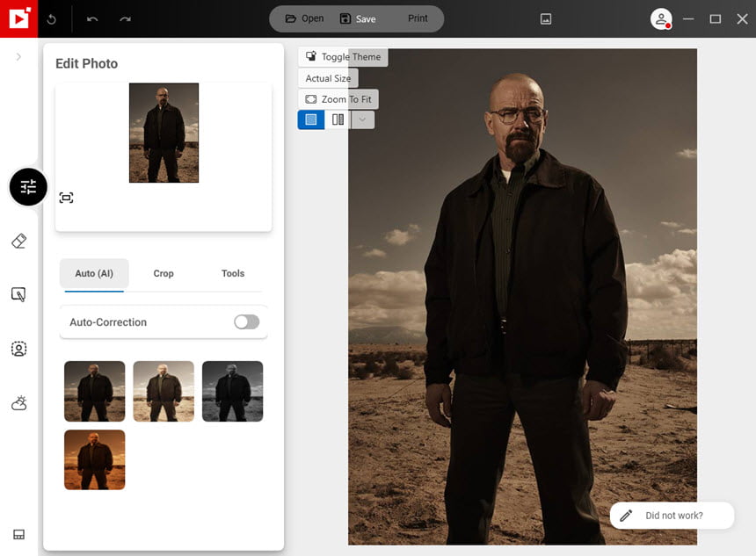Select the single view mode icon
This screenshot has height=556, width=756.
tap(311, 119)
